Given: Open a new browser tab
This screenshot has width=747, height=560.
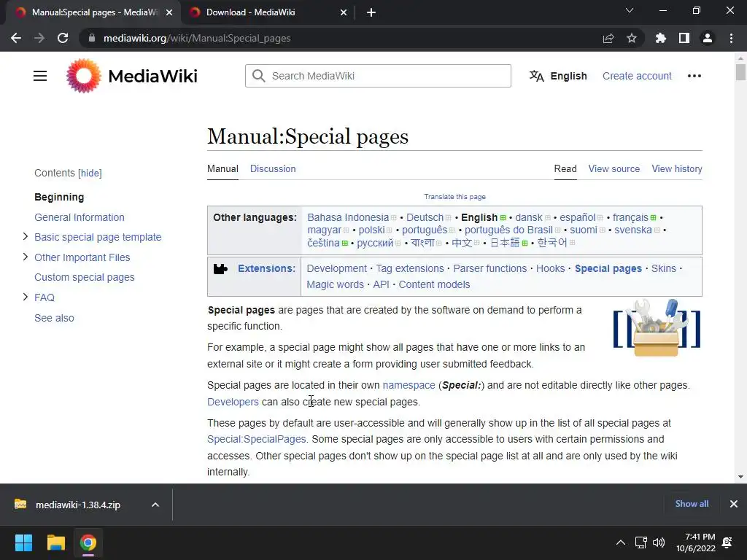Looking at the screenshot, I should 371,12.
